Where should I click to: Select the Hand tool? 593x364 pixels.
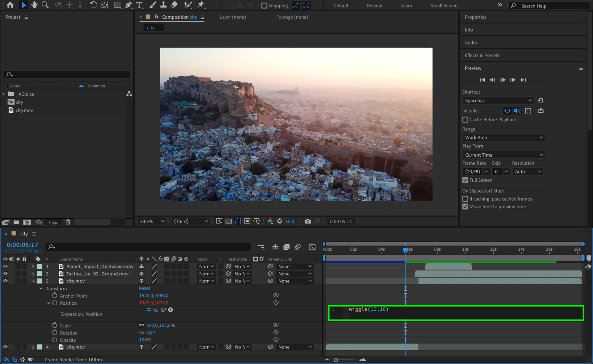click(34, 5)
